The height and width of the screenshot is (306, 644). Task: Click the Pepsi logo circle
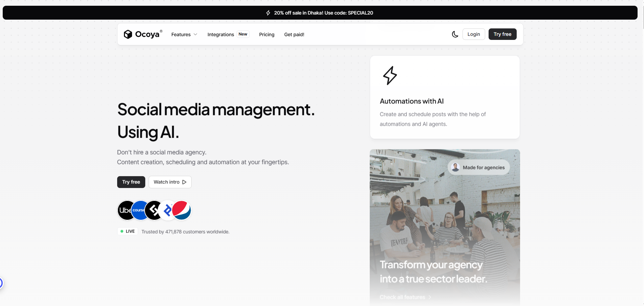point(181,210)
